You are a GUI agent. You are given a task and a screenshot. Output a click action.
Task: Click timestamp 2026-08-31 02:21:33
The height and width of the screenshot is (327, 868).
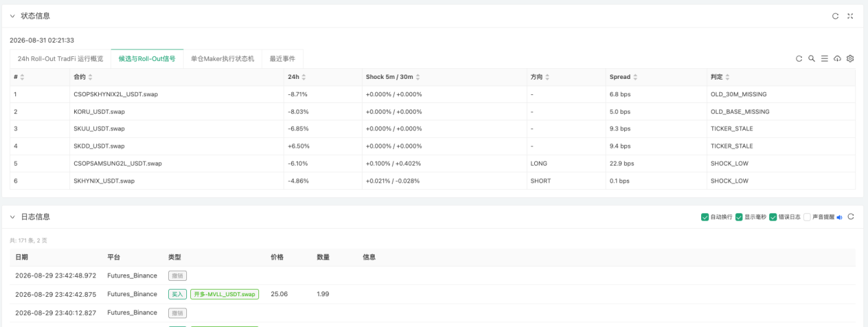42,40
